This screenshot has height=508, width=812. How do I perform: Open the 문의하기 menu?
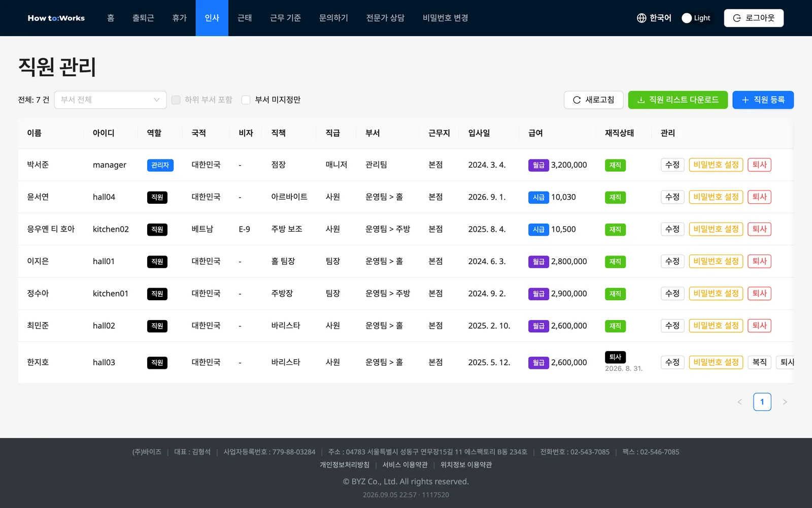point(333,18)
